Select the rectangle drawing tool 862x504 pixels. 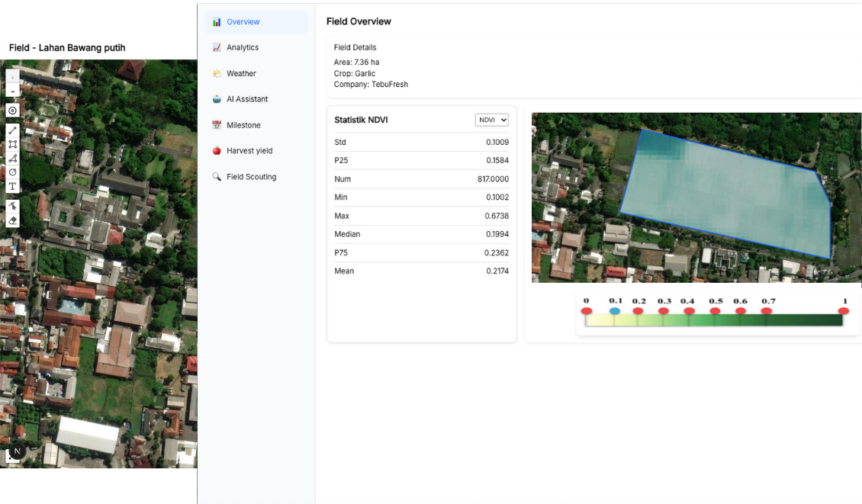point(12,145)
